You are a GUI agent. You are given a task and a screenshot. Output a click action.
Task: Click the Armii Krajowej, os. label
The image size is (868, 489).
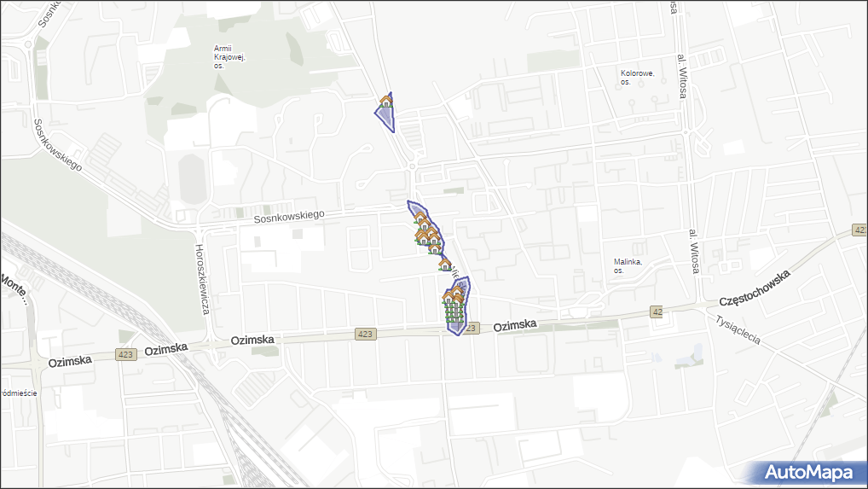pyautogui.click(x=229, y=57)
